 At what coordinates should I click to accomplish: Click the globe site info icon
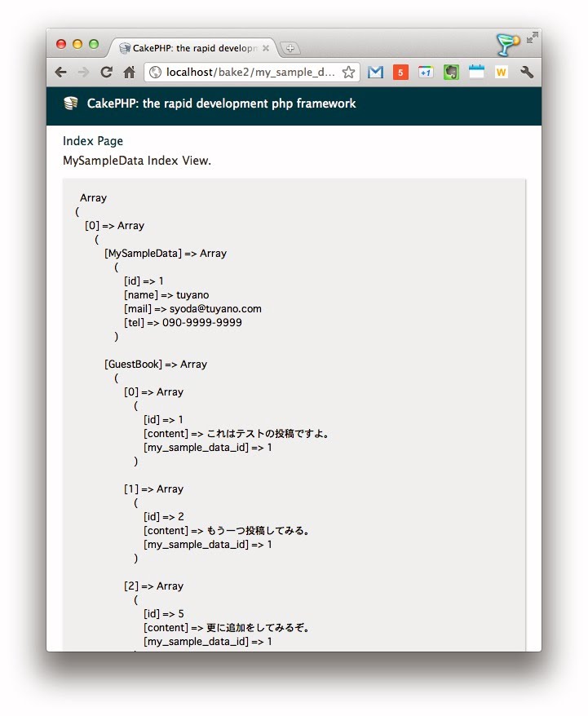[x=156, y=73]
